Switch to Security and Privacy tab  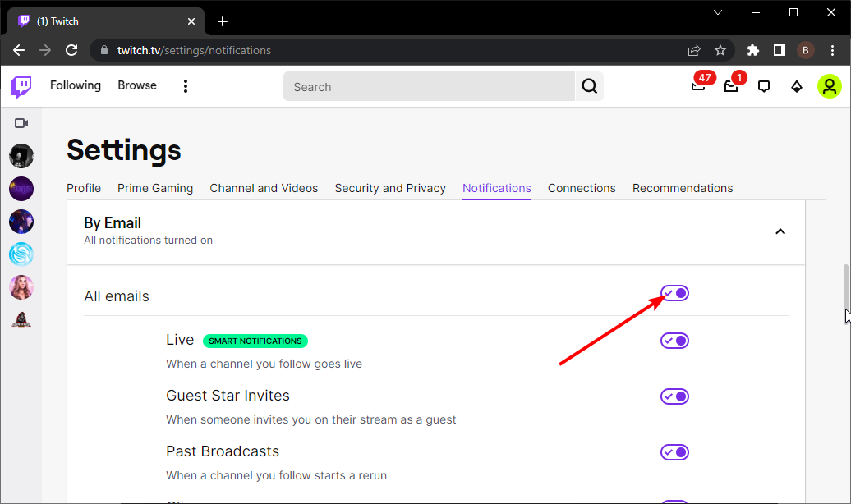(390, 188)
